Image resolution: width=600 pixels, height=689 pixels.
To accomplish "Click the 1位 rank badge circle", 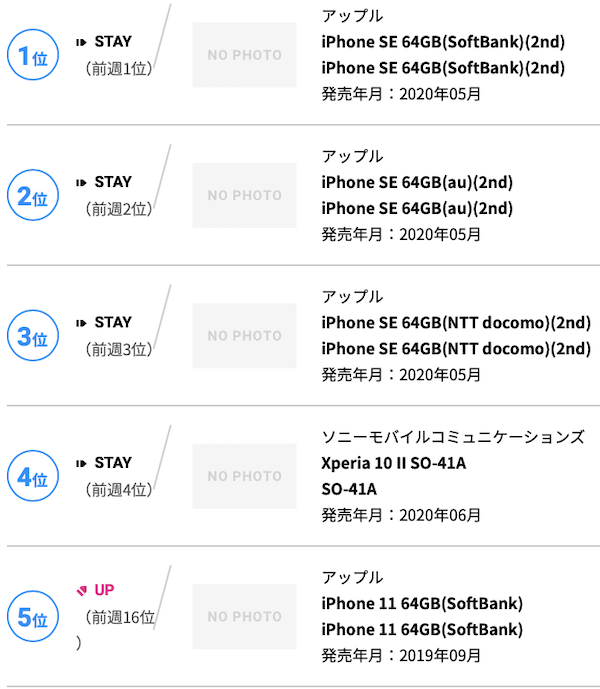I will click(x=33, y=55).
